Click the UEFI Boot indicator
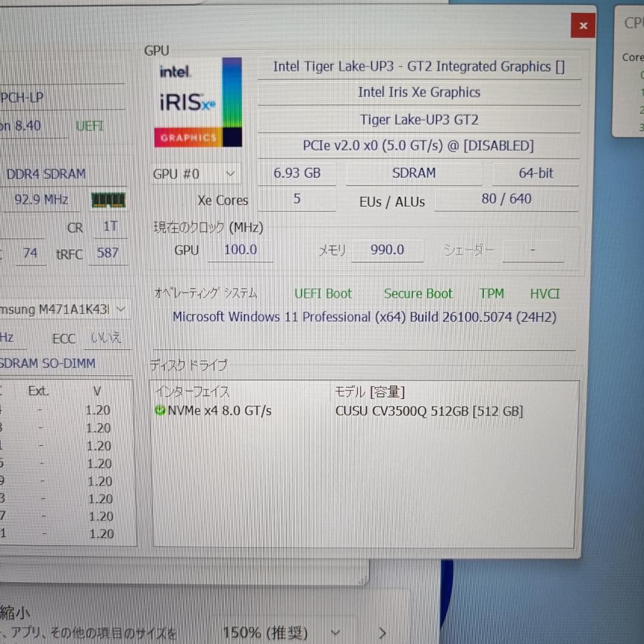644x644 pixels. [x=323, y=293]
